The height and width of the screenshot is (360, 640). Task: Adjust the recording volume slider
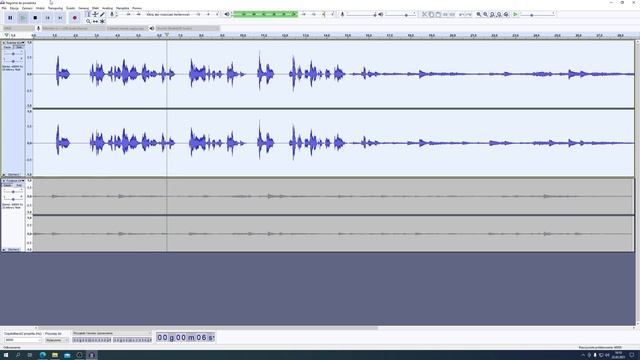(x=361, y=14)
